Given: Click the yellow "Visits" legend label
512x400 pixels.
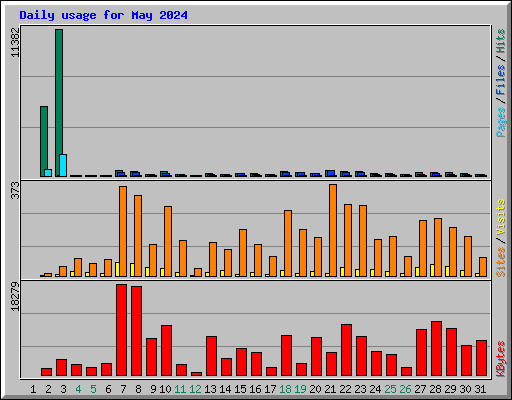Looking at the screenshot, I should click(501, 217).
